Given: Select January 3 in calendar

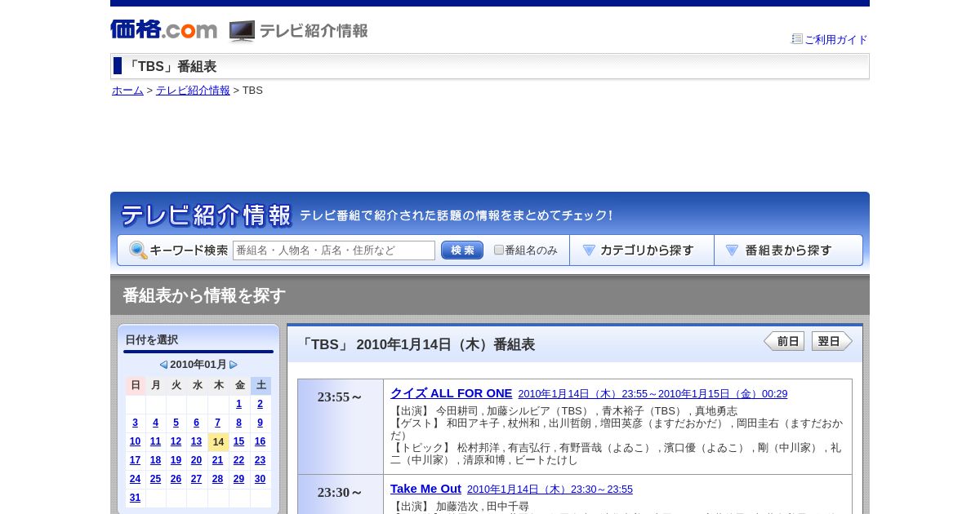Looking at the screenshot, I should 135,423.
